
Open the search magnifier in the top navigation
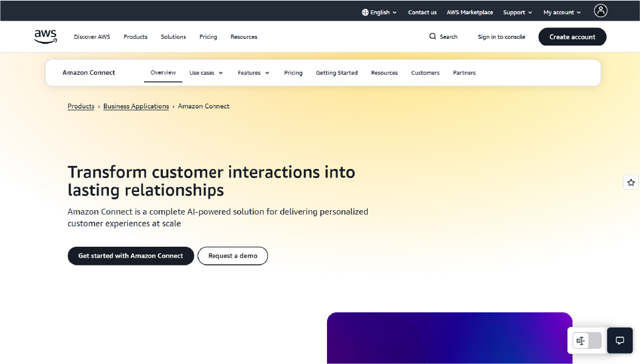point(432,36)
